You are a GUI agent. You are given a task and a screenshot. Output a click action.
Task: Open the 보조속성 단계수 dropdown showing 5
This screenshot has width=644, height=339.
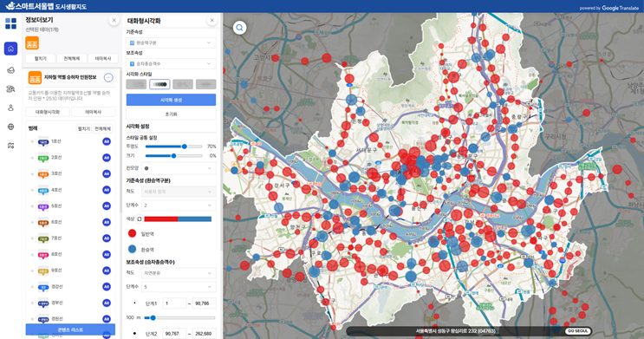pyautogui.click(x=179, y=286)
